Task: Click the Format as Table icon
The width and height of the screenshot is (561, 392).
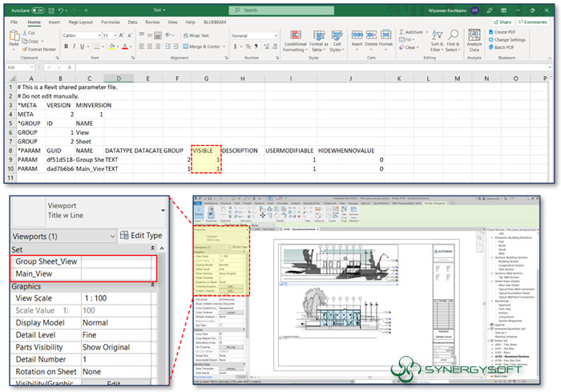Action: click(319, 35)
